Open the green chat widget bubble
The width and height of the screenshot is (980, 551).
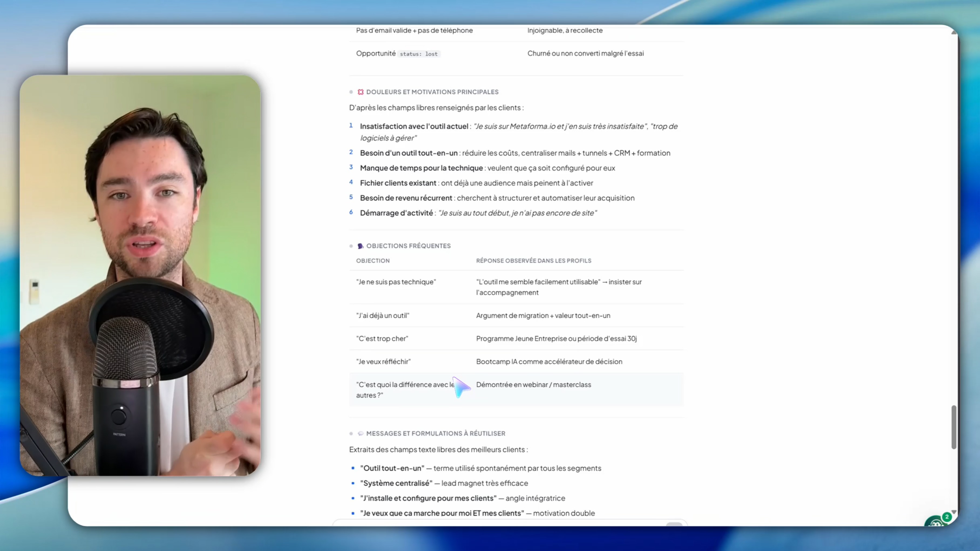[936, 522]
